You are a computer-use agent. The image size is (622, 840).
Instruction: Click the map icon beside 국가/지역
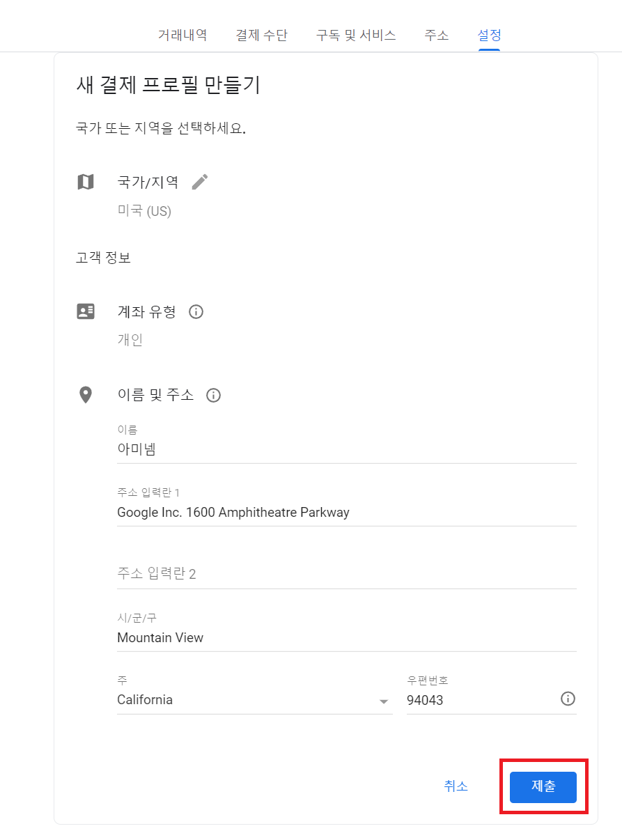pyautogui.click(x=85, y=182)
